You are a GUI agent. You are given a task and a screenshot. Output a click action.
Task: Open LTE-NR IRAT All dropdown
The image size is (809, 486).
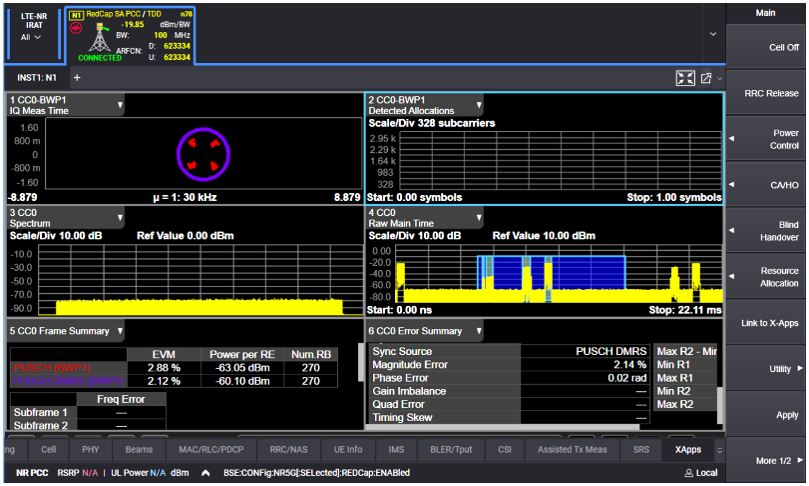[31, 37]
